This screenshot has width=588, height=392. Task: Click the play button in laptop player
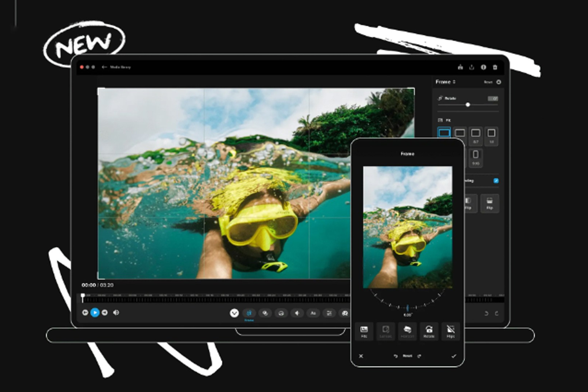(95, 312)
